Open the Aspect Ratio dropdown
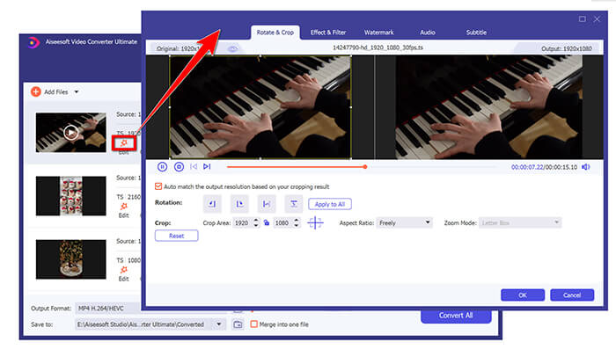 pos(404,223)
